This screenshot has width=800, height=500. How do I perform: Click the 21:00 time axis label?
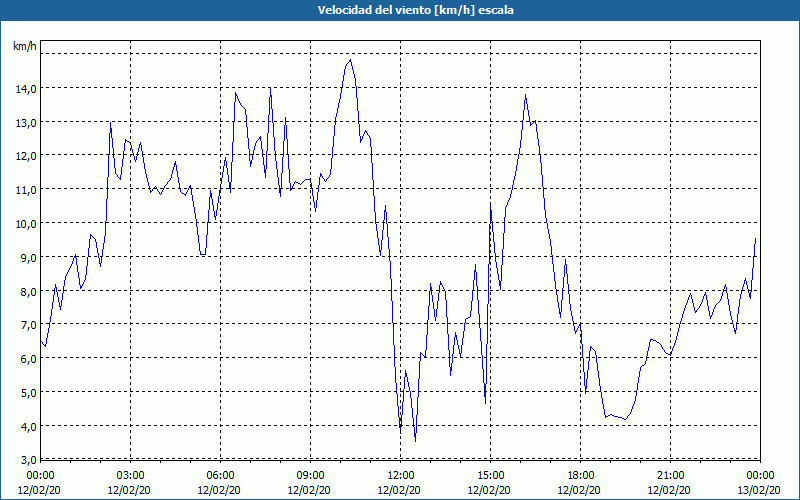[x=670, y=476]
